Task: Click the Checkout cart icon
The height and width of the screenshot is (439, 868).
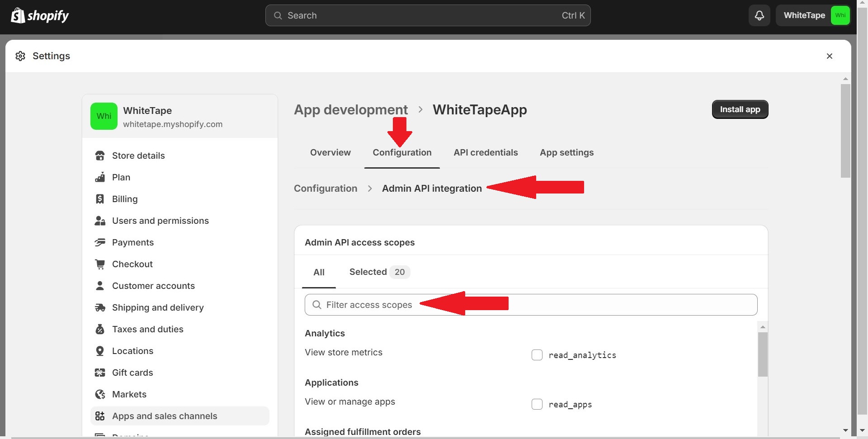Action: (100, 264)
